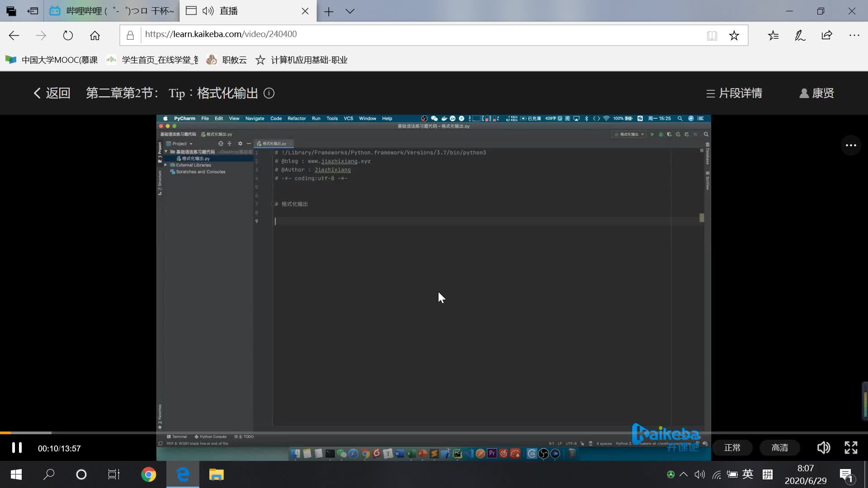Click the info icon beside title

coord(269,93)
